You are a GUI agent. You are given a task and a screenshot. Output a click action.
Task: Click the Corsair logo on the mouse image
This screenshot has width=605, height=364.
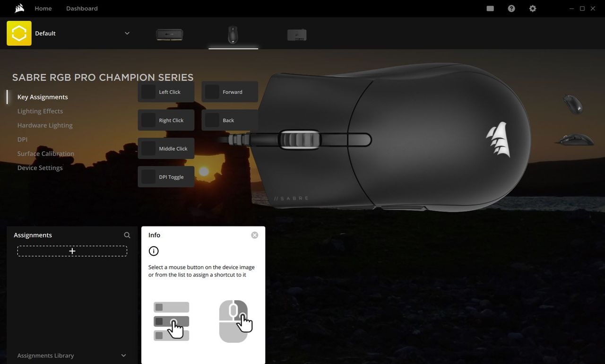[x=498, y=139]
